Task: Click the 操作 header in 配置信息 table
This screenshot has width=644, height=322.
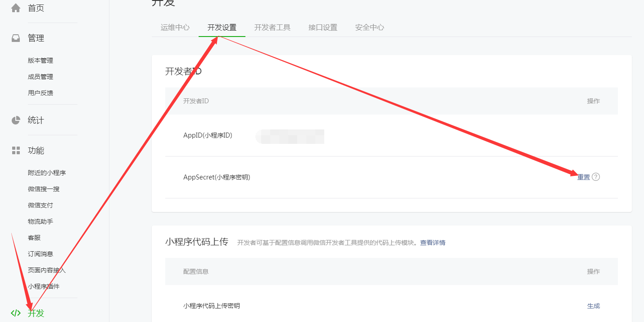Action: (594, 271)
